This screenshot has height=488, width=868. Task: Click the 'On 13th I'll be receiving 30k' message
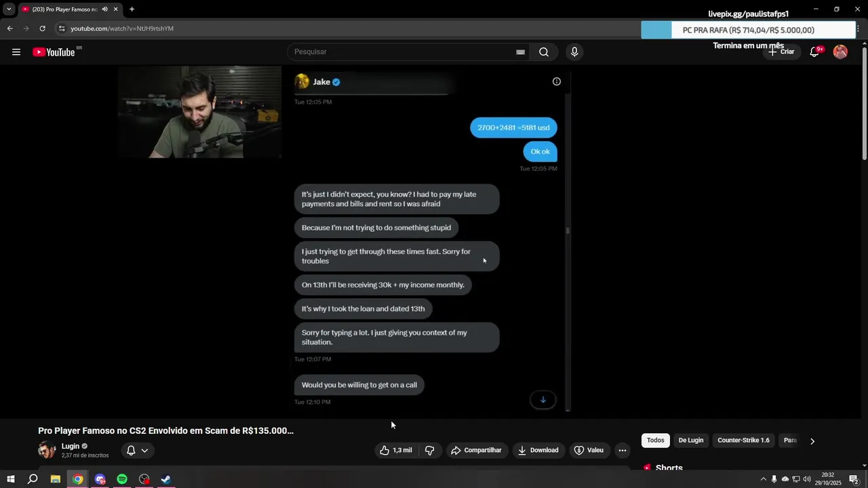point(383,285)
